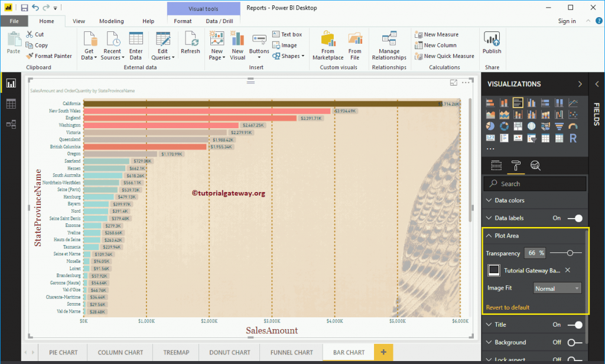
Task: Switch to the TREEMAP page tab
Action: pyautogui.click(x=175, y=352)
